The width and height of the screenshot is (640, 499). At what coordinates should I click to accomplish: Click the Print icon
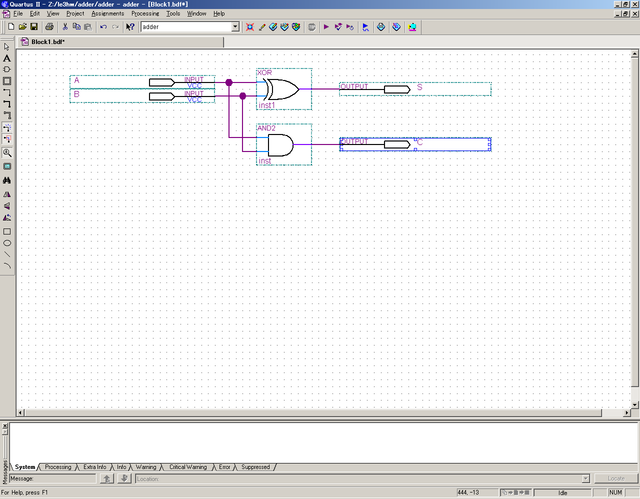click(x=49, y=27)
